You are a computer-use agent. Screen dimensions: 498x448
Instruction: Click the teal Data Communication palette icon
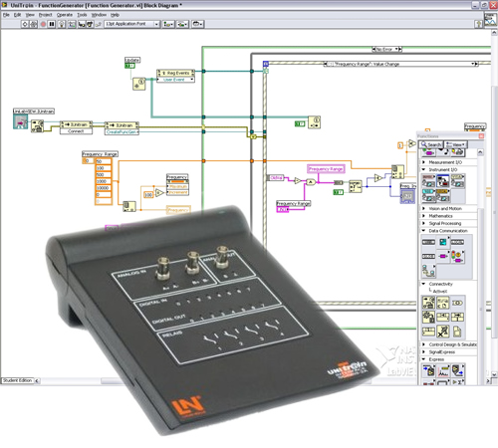coord(443,242)
